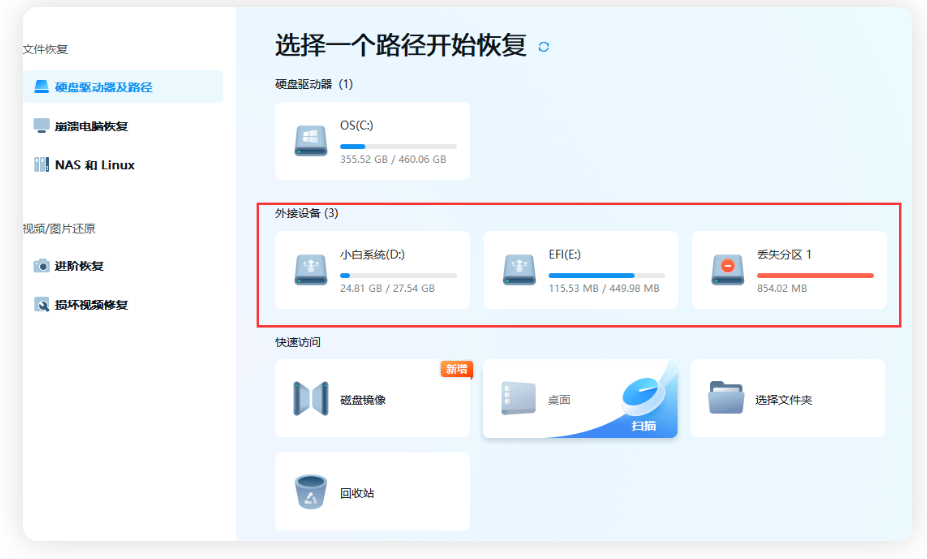This screenshot has height=559, width=927.
Task: Click the camera icon next to 进阶恢复
Action: [41, 266]
